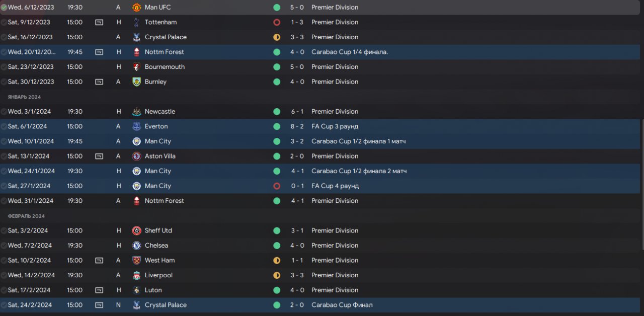Toggle the check circle for 3/2/2024 match

pos(4,230)
